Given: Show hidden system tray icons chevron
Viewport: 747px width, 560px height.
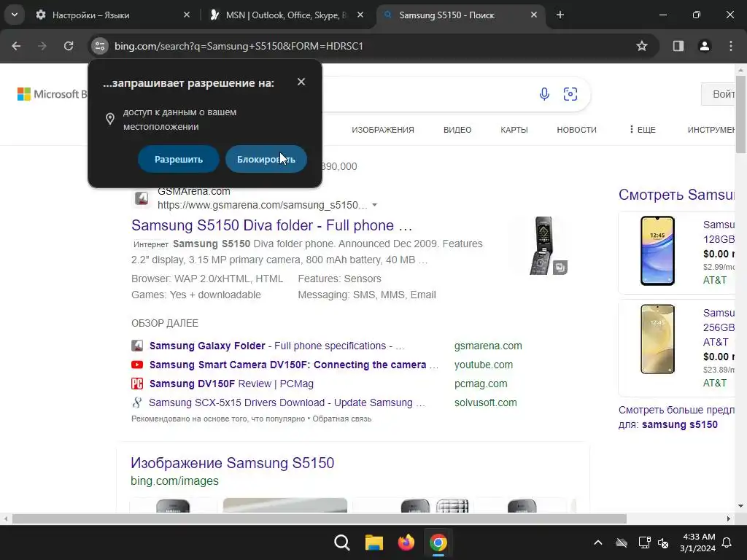Looking at the screenshot, I should 598,542.
